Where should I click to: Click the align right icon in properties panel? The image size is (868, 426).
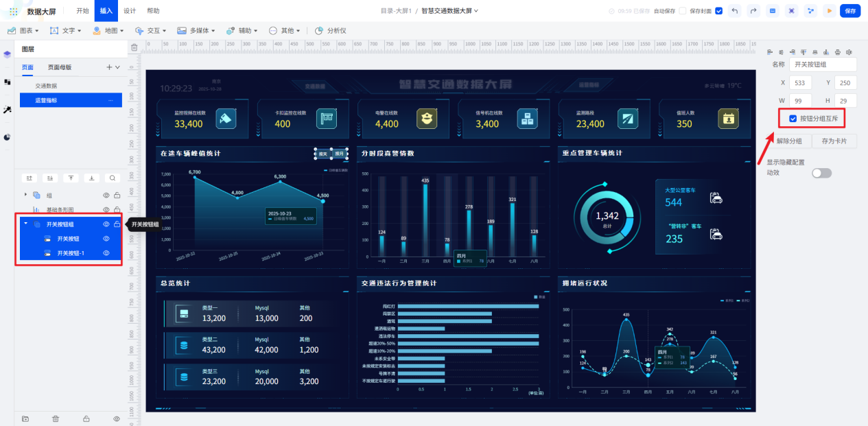click(x=792, y=52)
